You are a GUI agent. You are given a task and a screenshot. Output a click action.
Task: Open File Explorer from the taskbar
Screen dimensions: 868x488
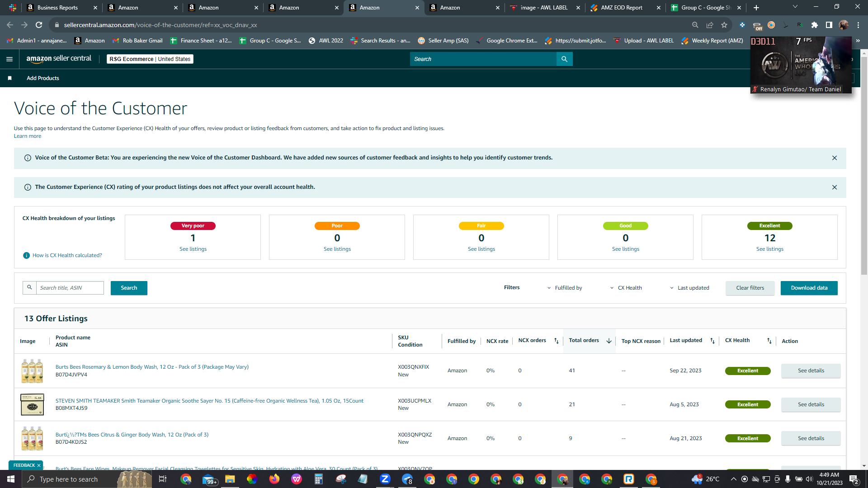pos(230,479)
